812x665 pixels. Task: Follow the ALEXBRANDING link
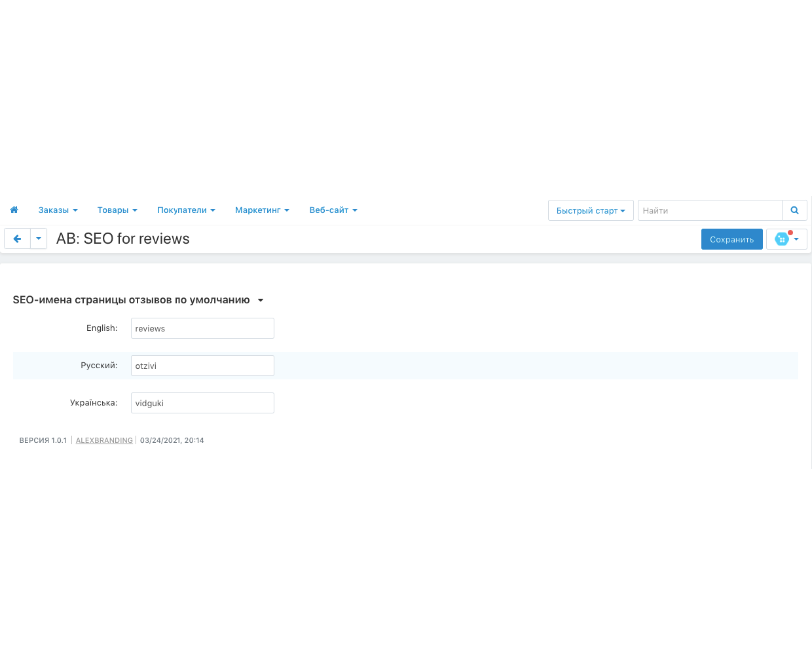click(104, 440)
